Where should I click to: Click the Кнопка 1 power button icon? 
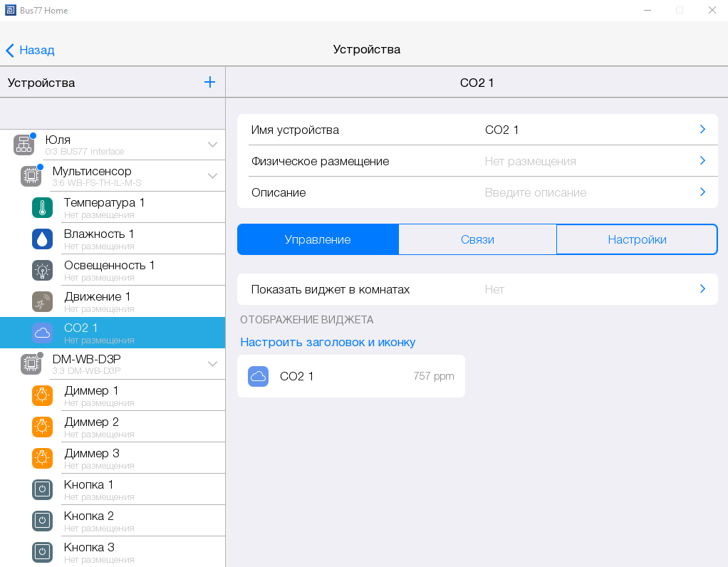click(42, 489)
